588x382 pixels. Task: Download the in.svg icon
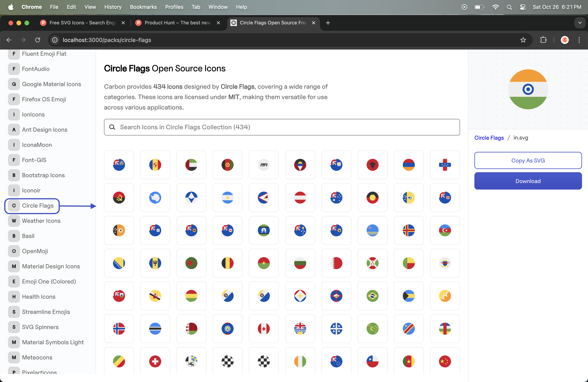[x=528, y=181]
